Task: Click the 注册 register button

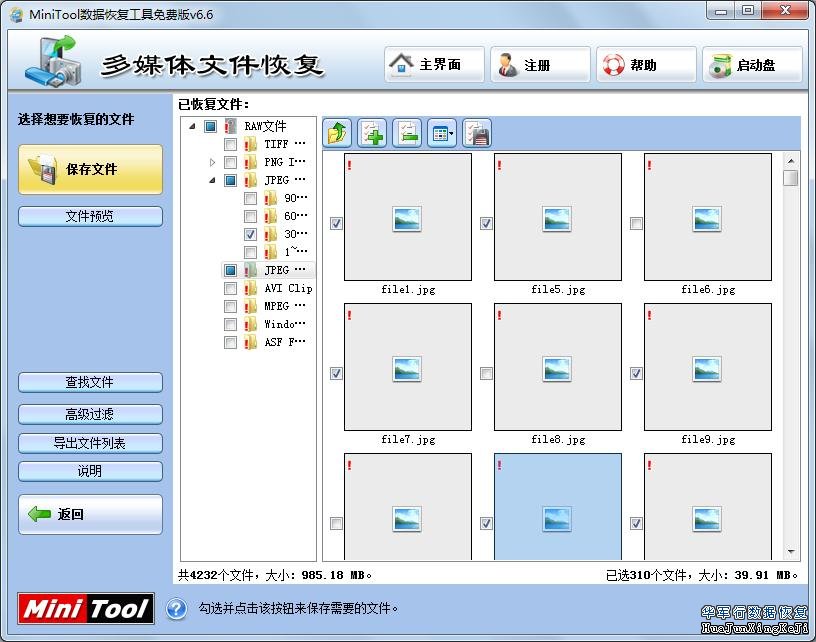Action: point(539,65)
